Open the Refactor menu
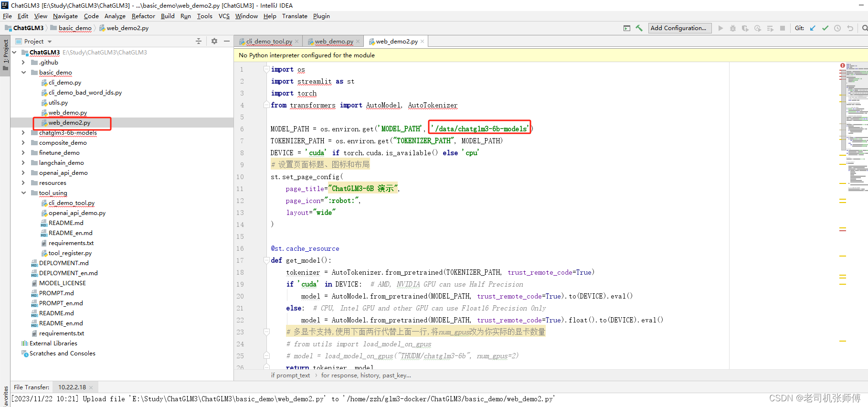This screenshot has height=407, width=868. click(x=143, y=16)
